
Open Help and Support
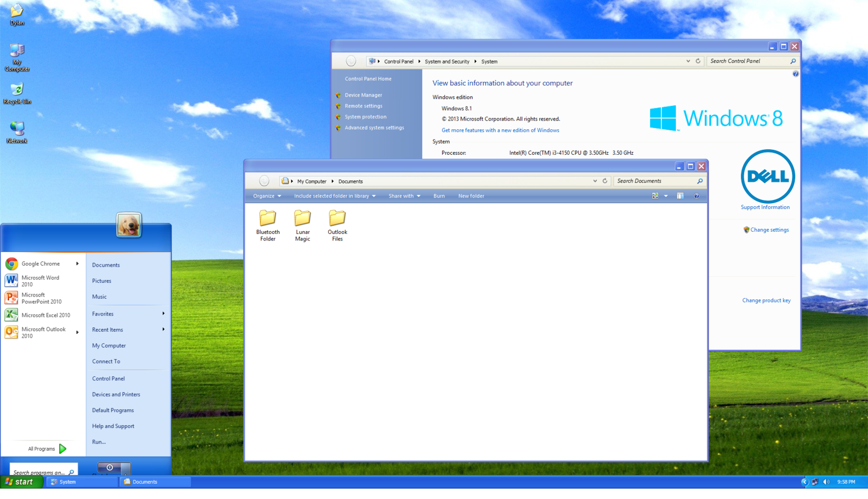pyautogui.click(x=113, y=426)
